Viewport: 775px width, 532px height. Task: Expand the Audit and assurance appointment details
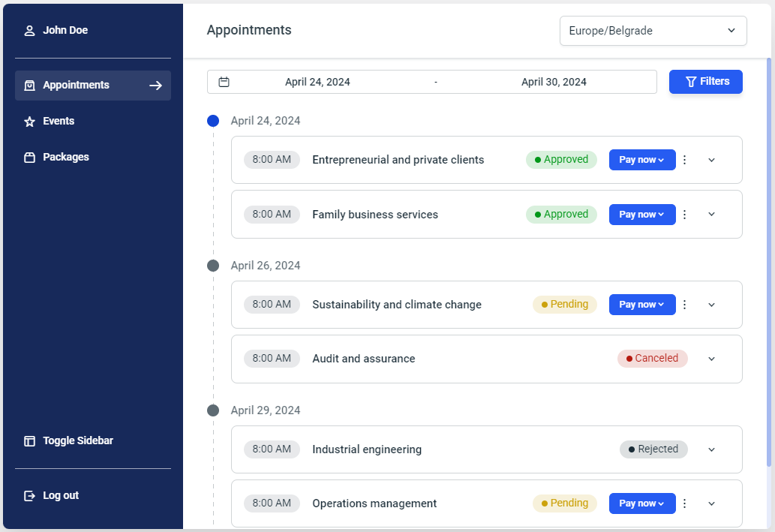711,359
